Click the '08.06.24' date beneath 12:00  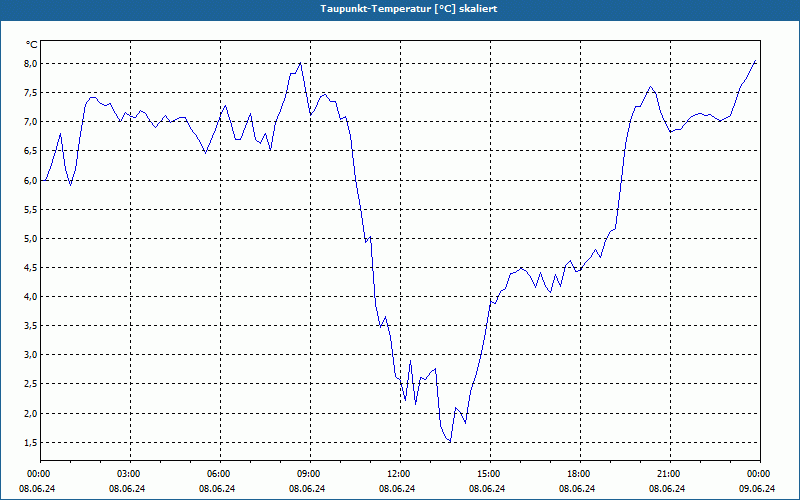397,489
